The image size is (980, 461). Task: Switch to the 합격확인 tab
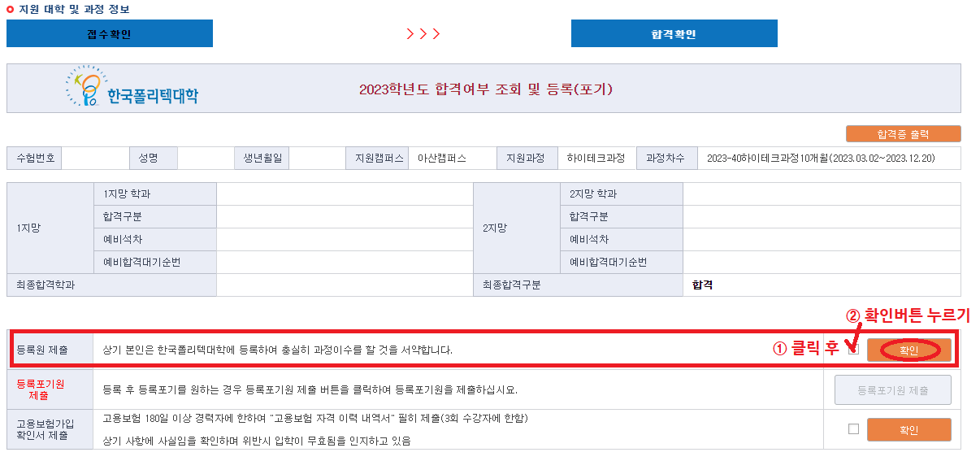(674, 33)
